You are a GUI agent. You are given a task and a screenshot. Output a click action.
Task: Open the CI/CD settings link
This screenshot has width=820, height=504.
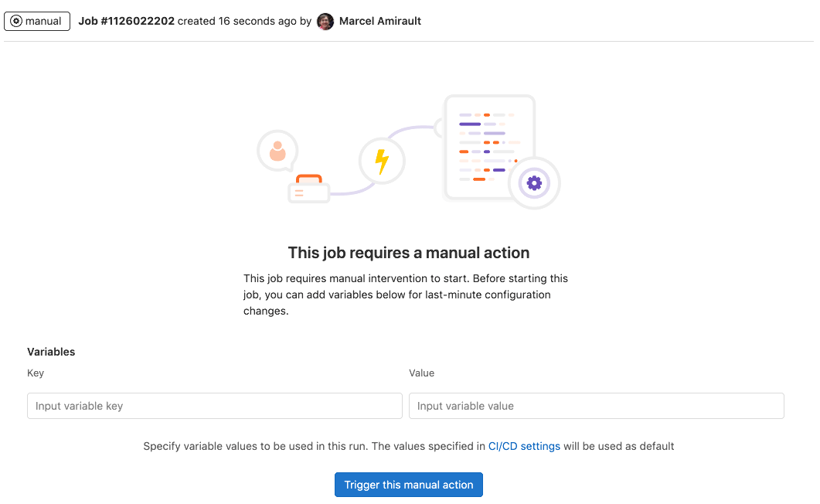pyautogui.click(x=524, y=446)
